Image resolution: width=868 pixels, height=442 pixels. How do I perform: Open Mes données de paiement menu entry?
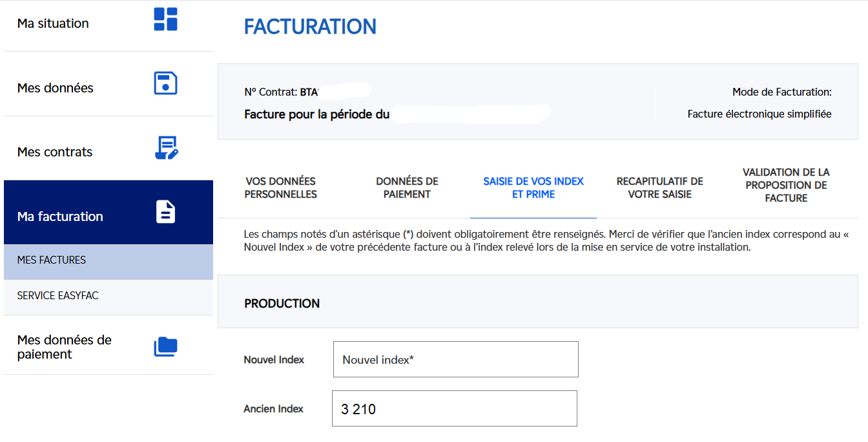(65, 347)
